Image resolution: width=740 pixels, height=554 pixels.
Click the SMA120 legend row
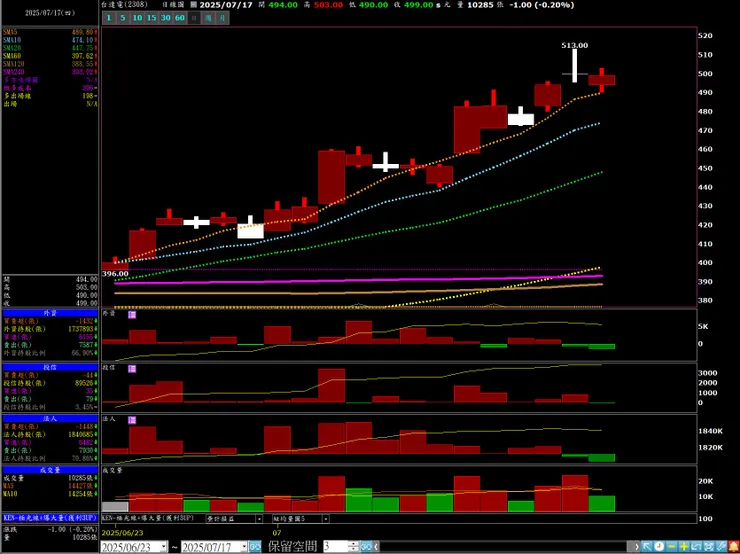50,64
